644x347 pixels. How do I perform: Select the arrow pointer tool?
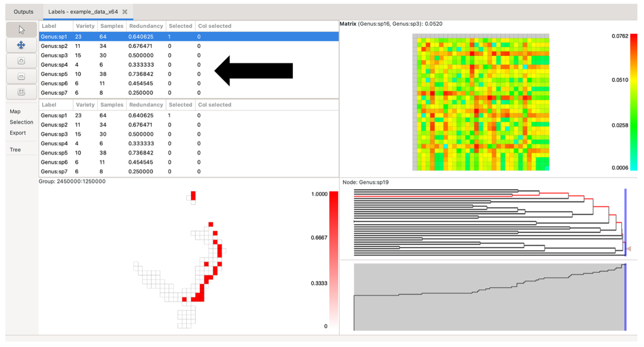tap(21, 30)
